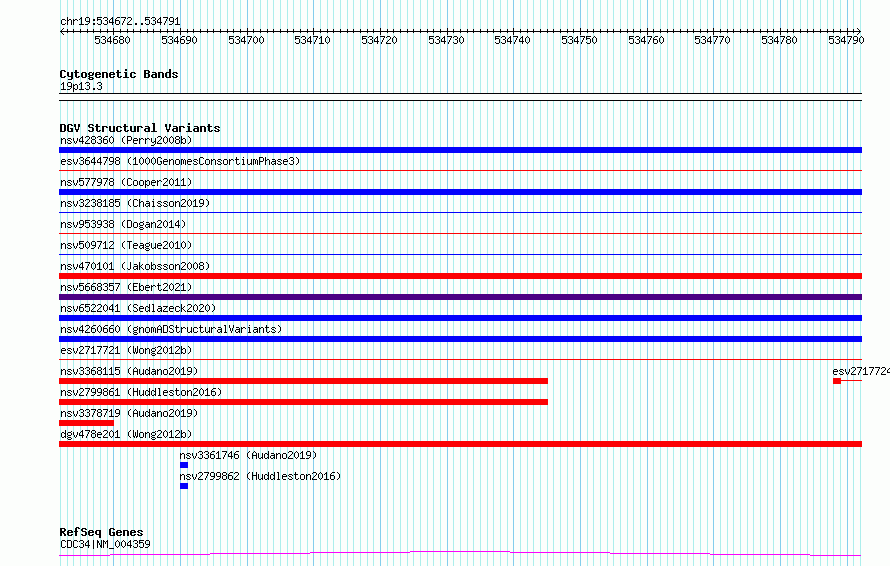Click ruler position 534680

click(112, 40)
